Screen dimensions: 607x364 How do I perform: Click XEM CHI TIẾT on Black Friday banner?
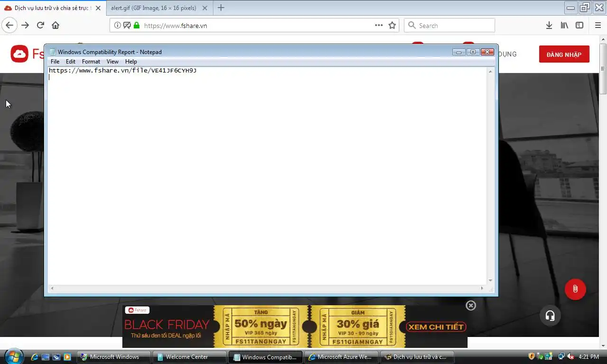point(436,327)
